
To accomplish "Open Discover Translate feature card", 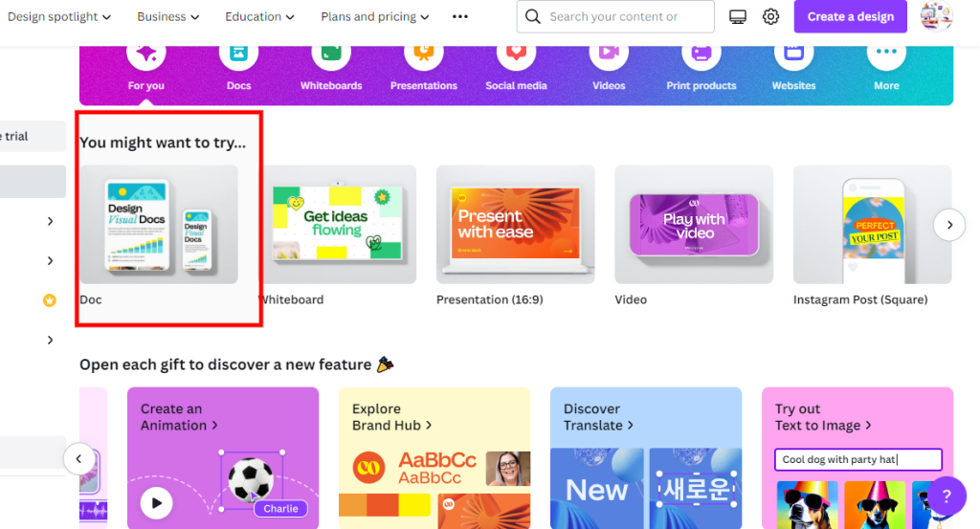I will [646, 458].
